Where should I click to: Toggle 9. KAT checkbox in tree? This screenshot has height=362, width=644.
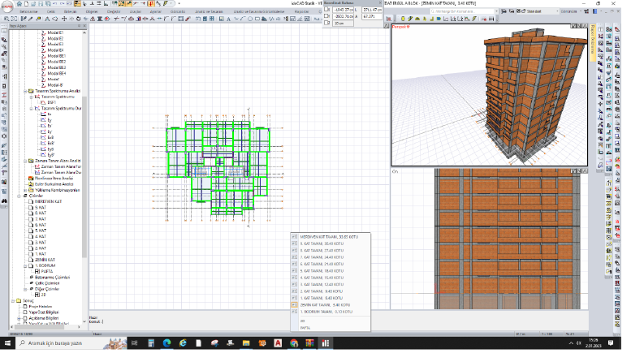(x=30, y=208)
